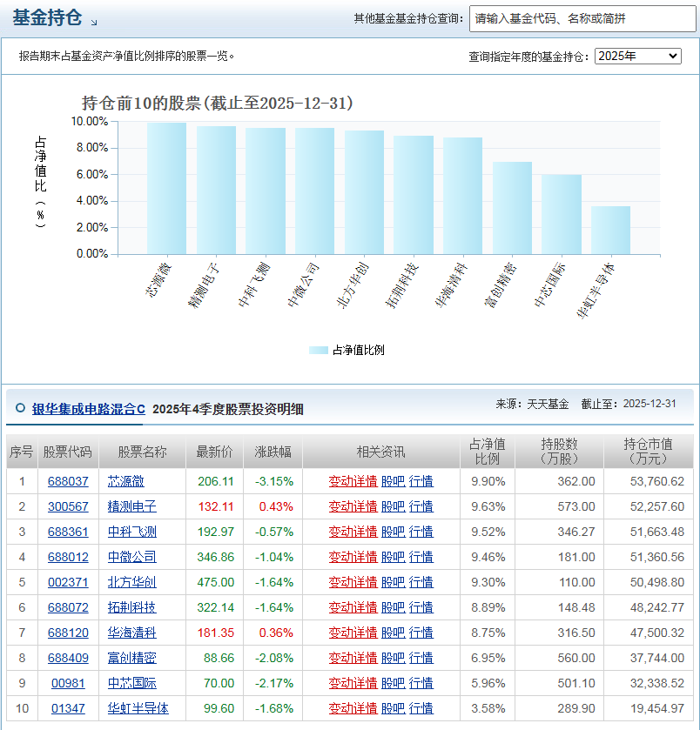
Task: Open stock code 688037 link
Action: [68, 481]
